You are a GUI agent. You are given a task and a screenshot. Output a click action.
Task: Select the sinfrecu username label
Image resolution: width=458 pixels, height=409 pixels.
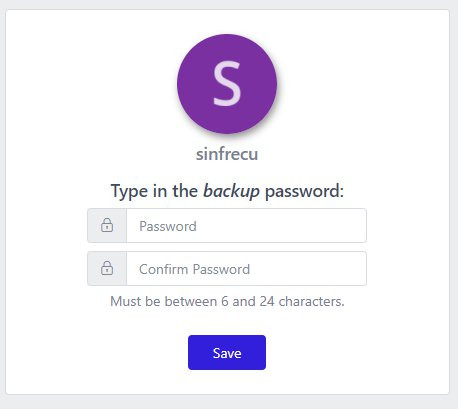click(x=227, y=154)
